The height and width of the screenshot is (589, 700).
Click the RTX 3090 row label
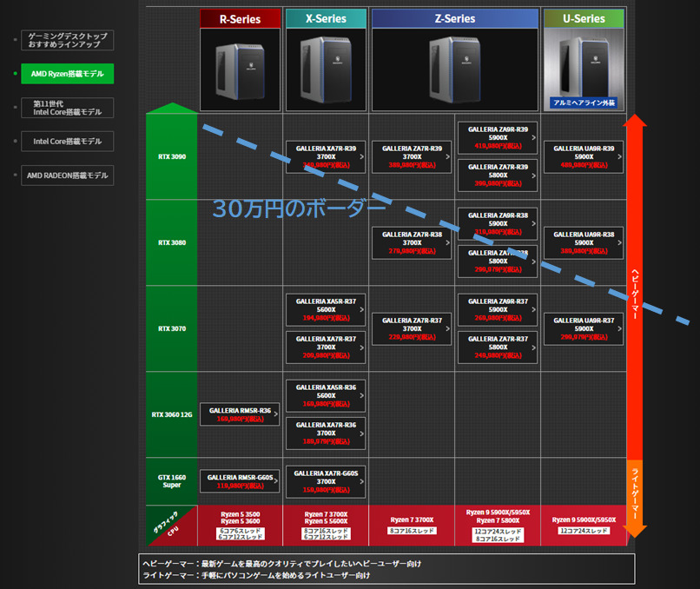click(172, 156)
